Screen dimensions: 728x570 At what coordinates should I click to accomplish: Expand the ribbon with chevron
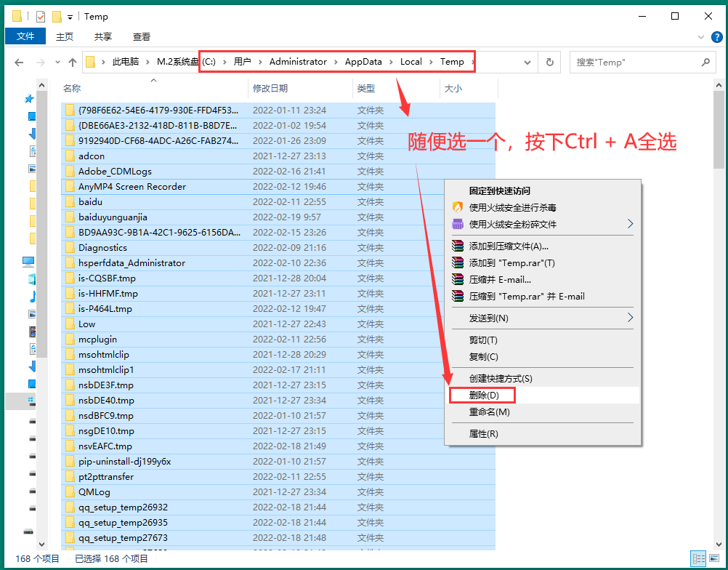pyautogui.click(x=701, y=36)
